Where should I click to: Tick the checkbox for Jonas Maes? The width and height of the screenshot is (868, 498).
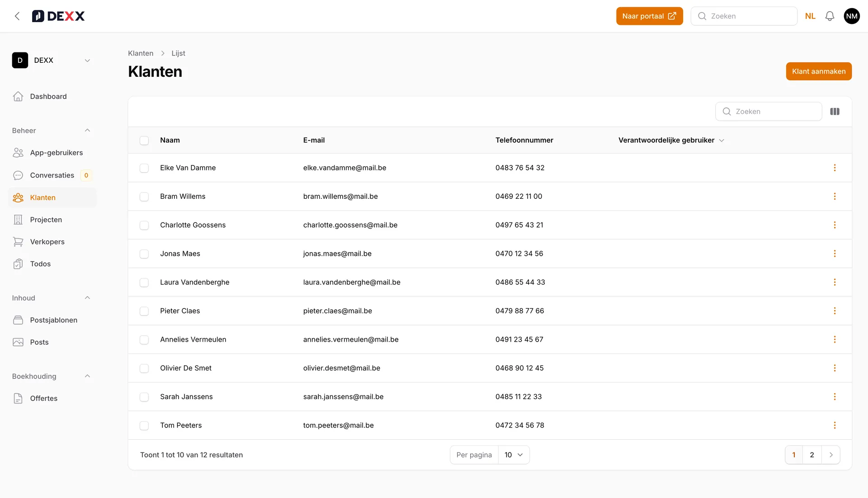[x=144, y=254]
